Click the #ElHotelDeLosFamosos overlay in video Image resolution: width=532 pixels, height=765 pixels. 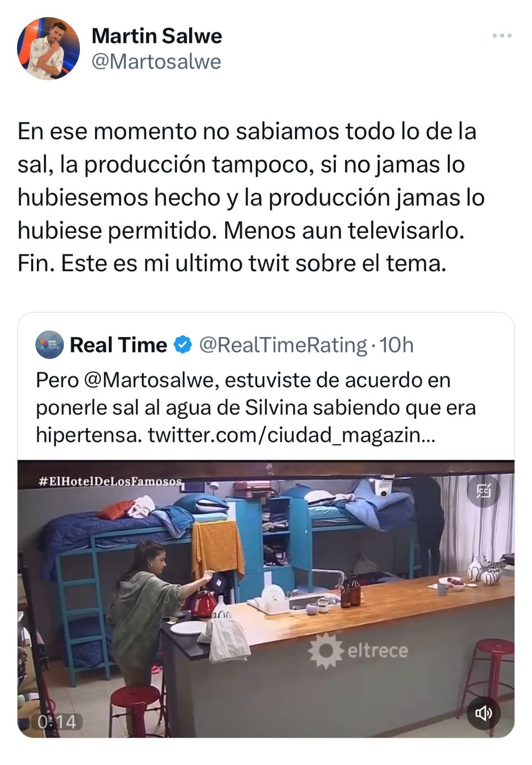pos(110,481)
